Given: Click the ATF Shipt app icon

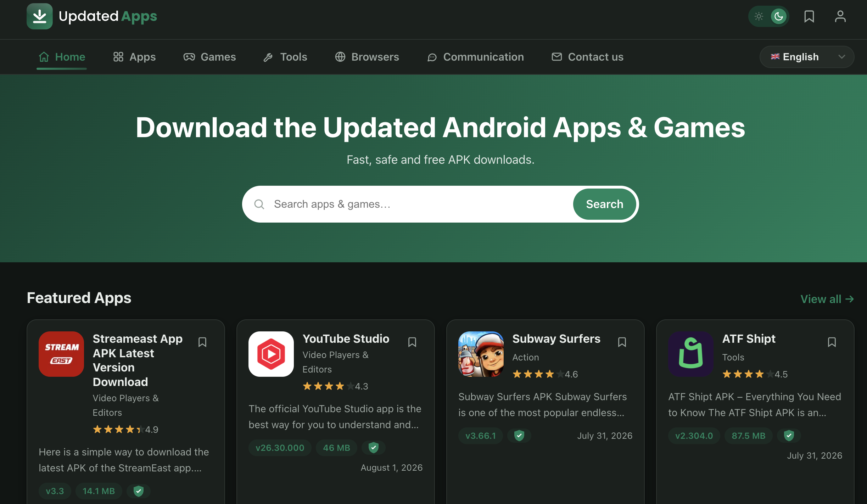Looking at the screenshot, I should [x=691, y=354].
